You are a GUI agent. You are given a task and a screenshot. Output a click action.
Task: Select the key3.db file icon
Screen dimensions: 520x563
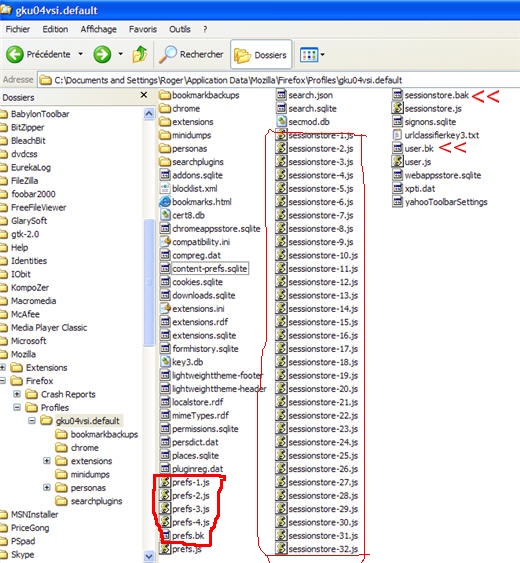point(165,362)
